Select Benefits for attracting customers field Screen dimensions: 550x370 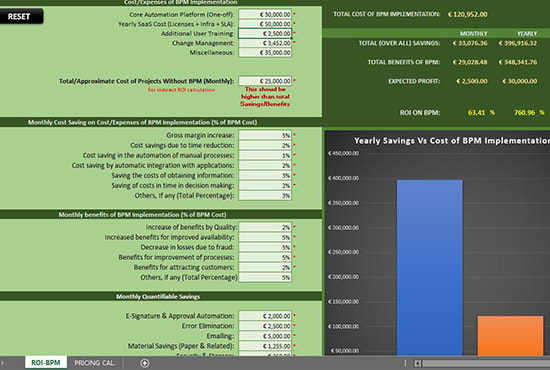(x=265, y=267)
